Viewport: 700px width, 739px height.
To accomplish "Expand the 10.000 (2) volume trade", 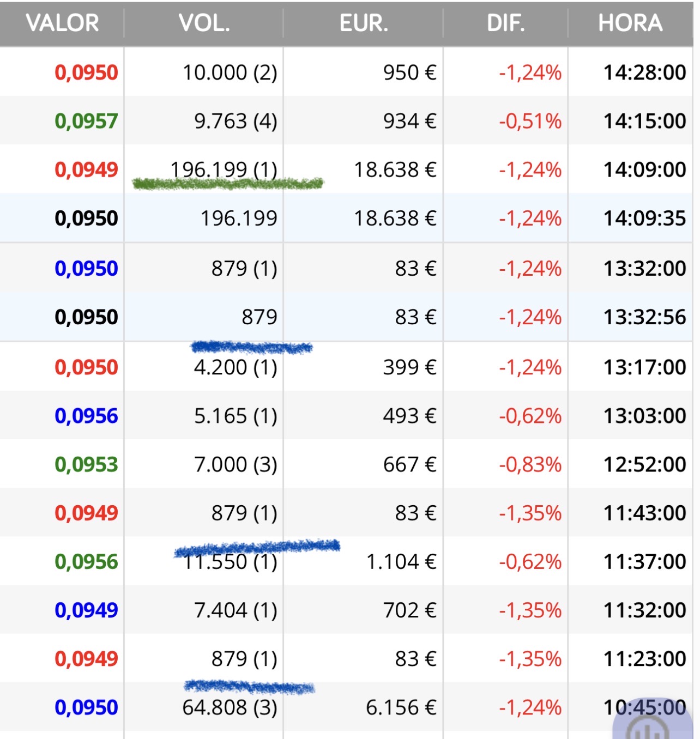I will [230, 72].
